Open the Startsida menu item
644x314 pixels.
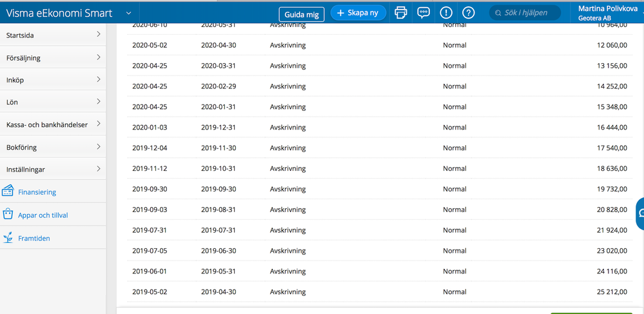tap(53, 35)
